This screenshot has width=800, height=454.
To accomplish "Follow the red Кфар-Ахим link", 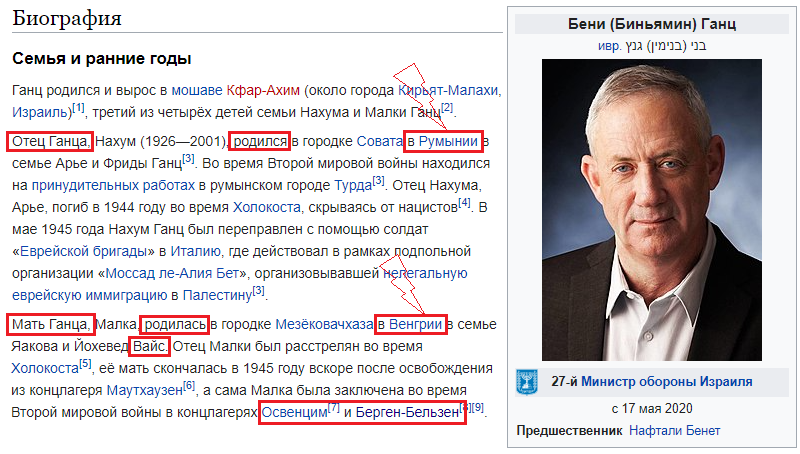I will (x=263, y=90).
